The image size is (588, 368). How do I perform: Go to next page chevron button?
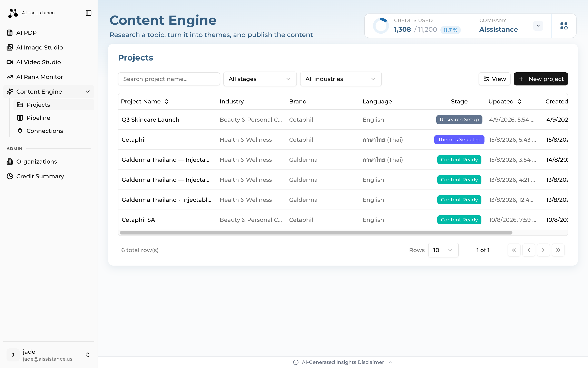pyautogui.click(x=543, y=250)
